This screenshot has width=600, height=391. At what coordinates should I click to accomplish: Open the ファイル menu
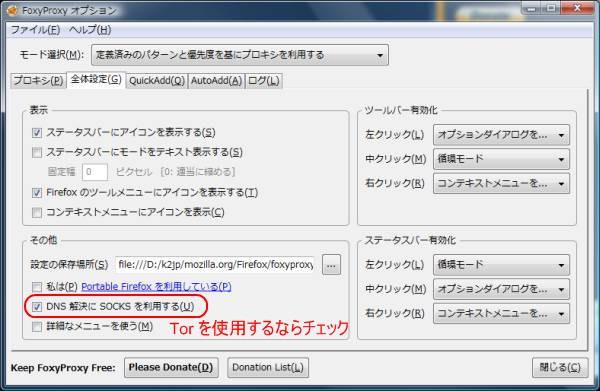coord(35,29)
